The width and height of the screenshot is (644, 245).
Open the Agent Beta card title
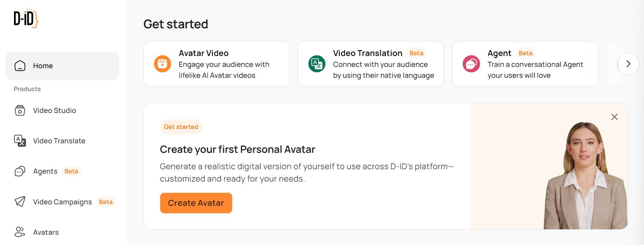point(499,53)
